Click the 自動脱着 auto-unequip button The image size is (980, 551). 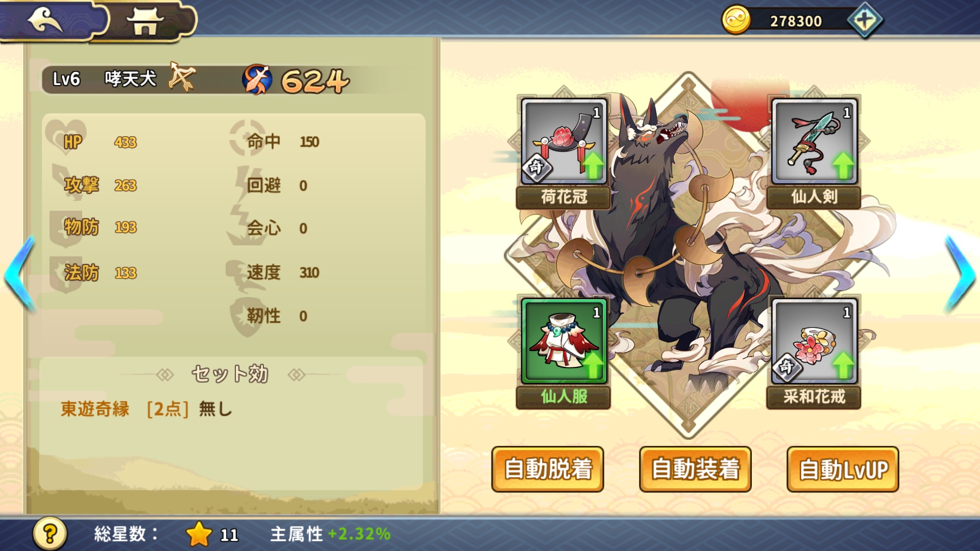[x=548, y=469]
